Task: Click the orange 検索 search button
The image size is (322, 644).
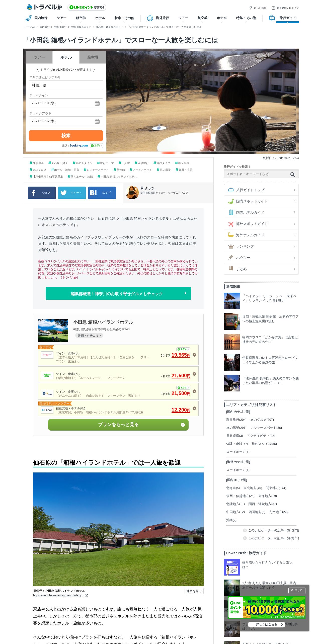Action: 66,136
